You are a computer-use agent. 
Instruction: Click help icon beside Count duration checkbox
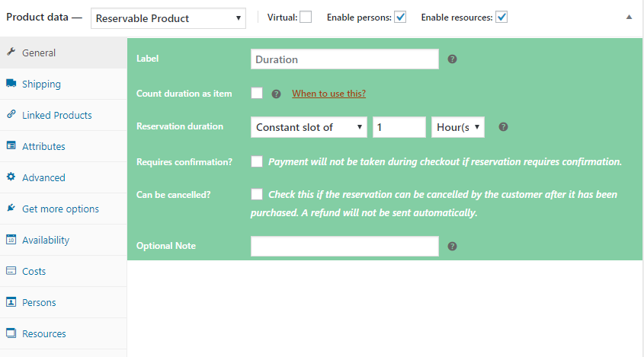tap(276, 94)
